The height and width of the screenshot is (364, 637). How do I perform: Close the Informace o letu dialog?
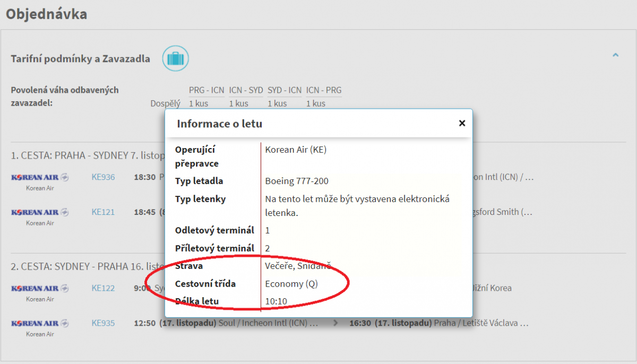[x=462, y=123]
